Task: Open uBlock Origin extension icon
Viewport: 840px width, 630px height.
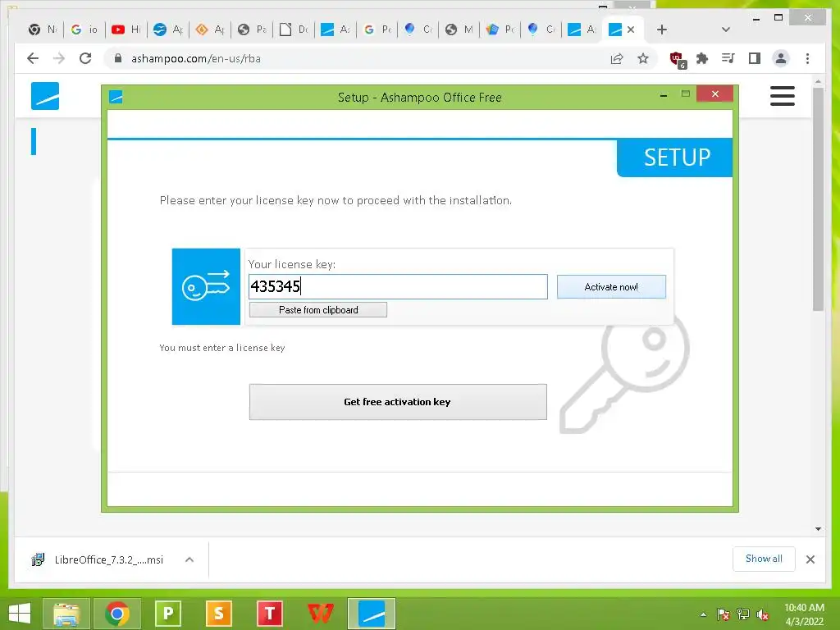Action: [x=678, y=59]
